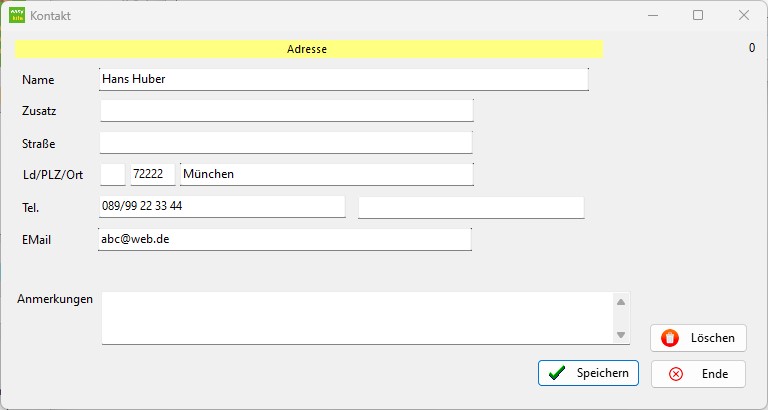Screen dimensions: 768x410
Task: Click the Name field containing Hans Huber
Action: [344, 79]
